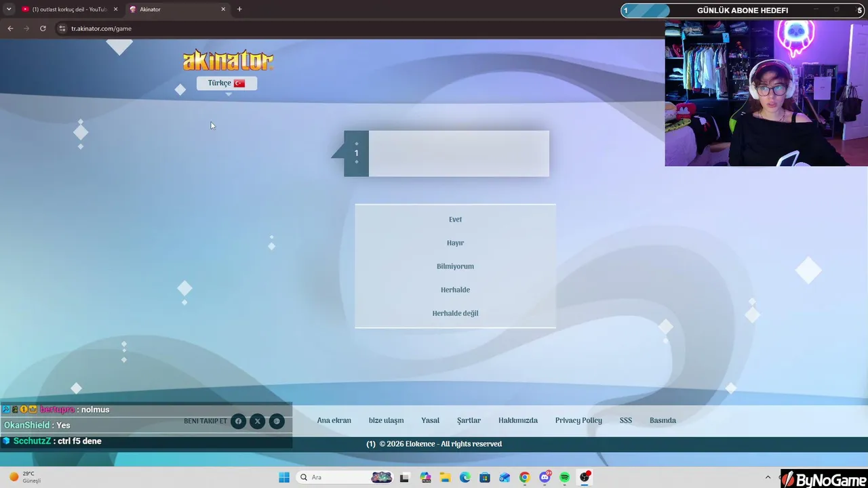This screenshot has width=868, height=488.
Task: Open Discord from the taskbar
Action: click(x=545, y=477)
